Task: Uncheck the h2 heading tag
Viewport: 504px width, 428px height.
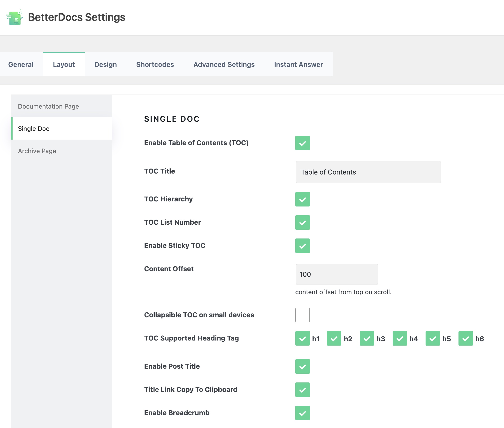Action: pyautogui.click(x=334, y=338)
